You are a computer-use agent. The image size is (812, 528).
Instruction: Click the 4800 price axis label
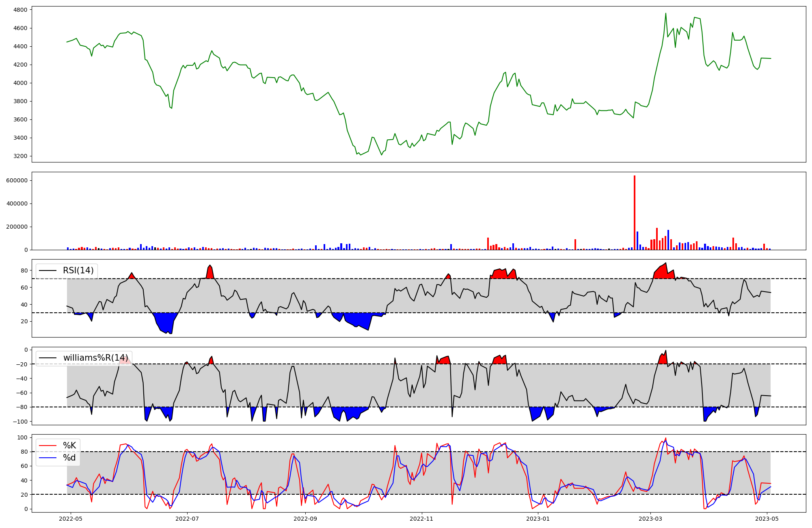point(21,10)
